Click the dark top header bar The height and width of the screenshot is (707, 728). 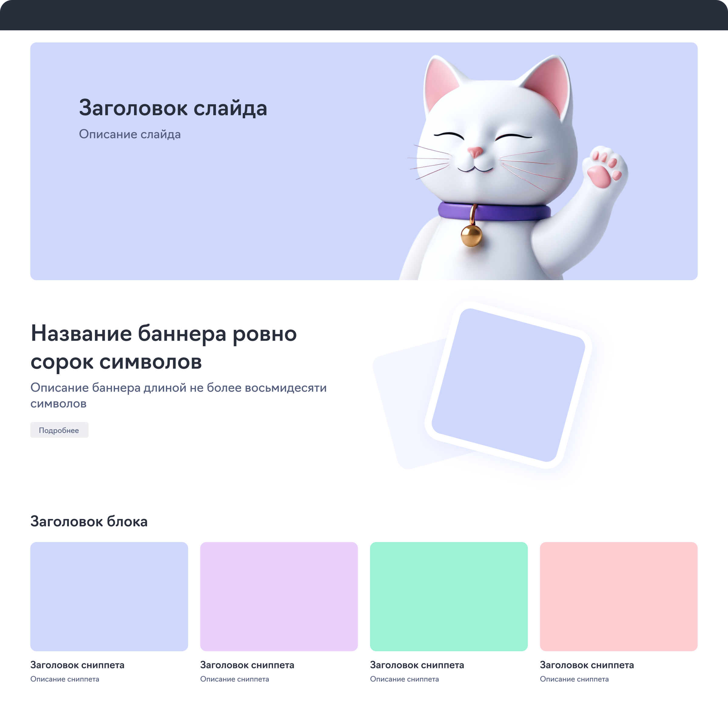tap(364, 15)
